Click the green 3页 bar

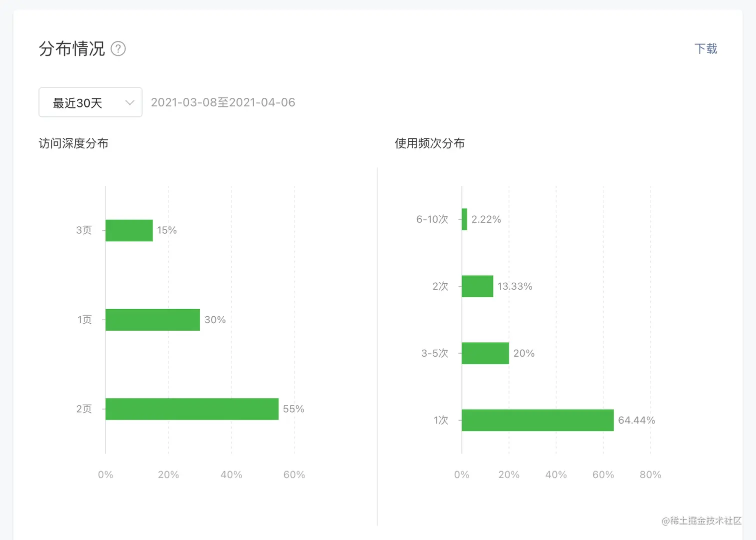tap(129, 230)
